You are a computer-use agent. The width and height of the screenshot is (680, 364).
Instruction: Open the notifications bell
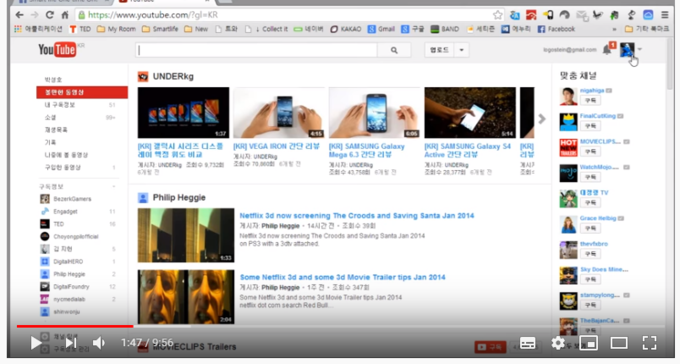click(x=607, y=50)
